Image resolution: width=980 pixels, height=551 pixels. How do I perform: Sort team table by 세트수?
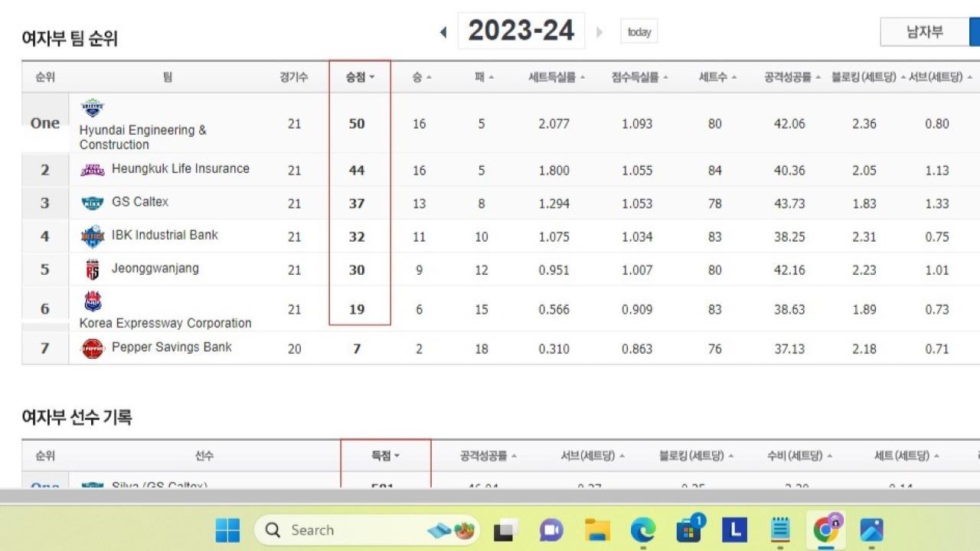[717, 77]
